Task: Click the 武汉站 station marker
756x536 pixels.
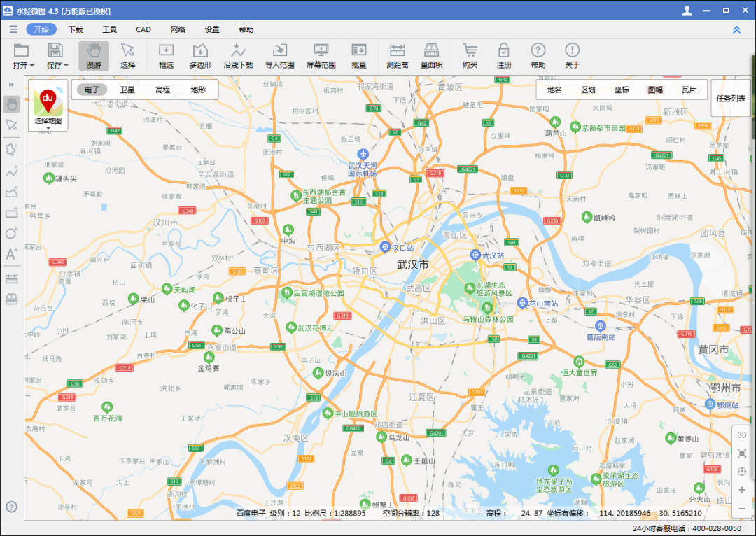Action: coord(475,255)
